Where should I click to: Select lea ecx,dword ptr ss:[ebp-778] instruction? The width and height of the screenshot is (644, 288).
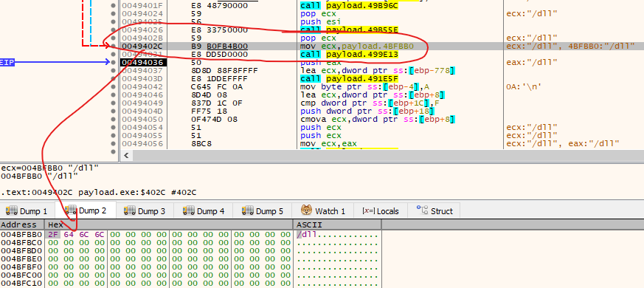click(378, 71)
